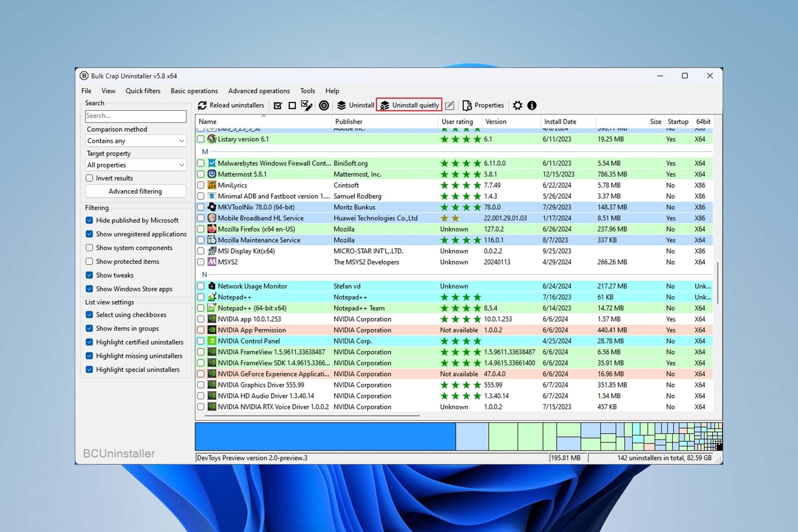This screenshot has height=532, width=798.
Task: Click the Listary version 6.1 app icon
Action: point(212,139)
